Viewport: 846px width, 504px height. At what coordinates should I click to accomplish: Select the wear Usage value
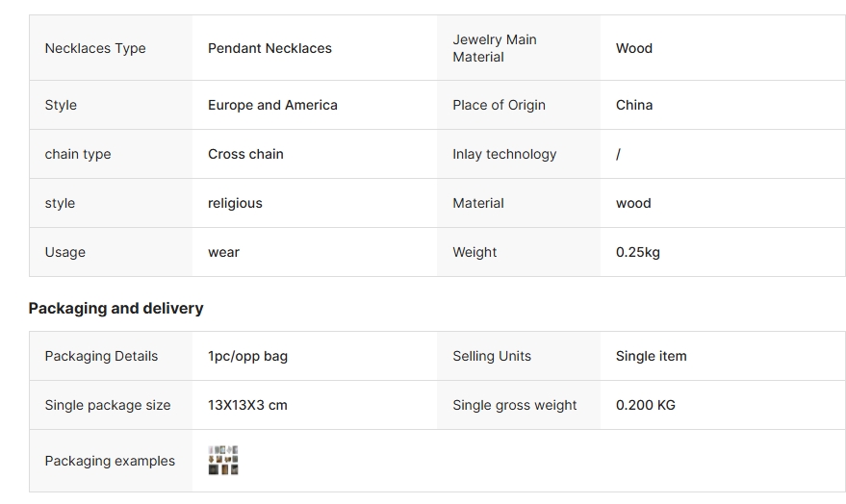pyautogui.click(x=224, y=252)
